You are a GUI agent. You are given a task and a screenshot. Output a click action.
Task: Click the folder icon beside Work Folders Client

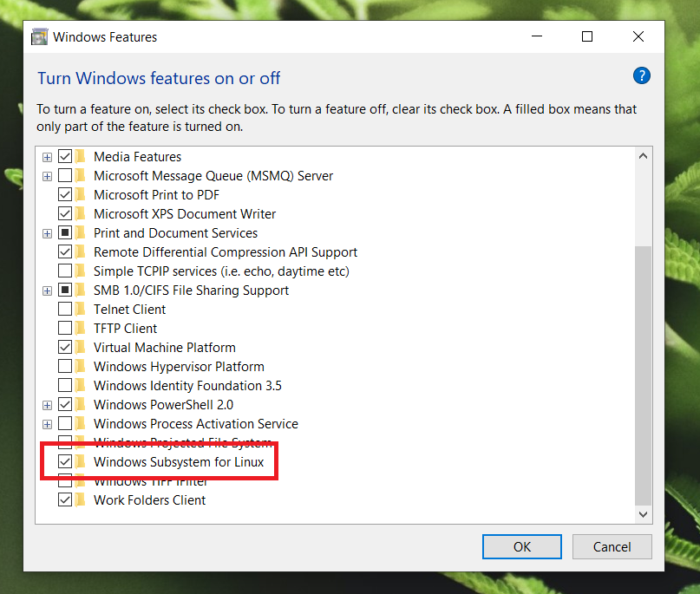tap(81, 499)
